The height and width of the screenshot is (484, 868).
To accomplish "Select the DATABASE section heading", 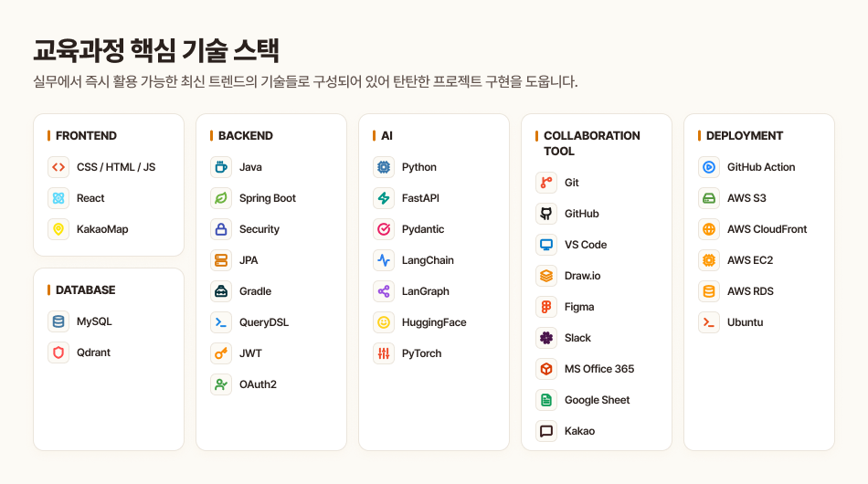I will pyautogui.click(x=86, y=289).
